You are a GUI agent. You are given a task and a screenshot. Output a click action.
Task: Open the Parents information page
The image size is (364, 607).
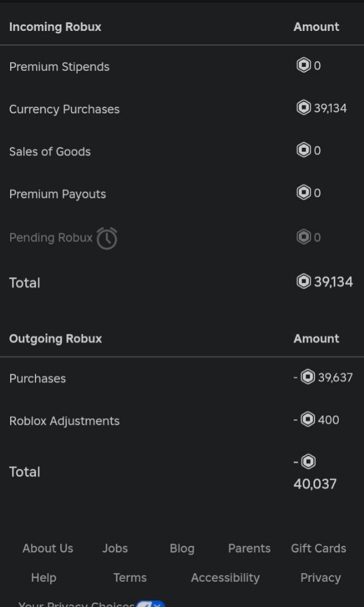click(249, 549)
